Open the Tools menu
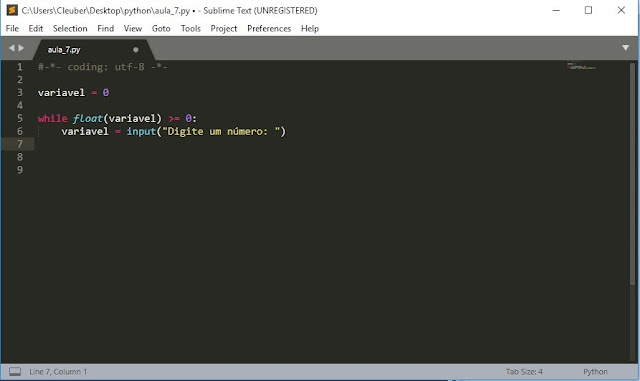640x381 pixels. [191, 29]
